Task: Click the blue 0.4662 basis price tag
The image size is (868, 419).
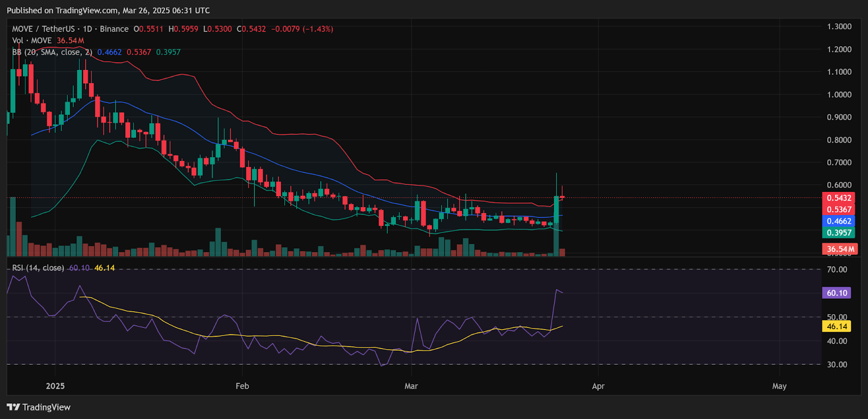Action: coord(839,221)
